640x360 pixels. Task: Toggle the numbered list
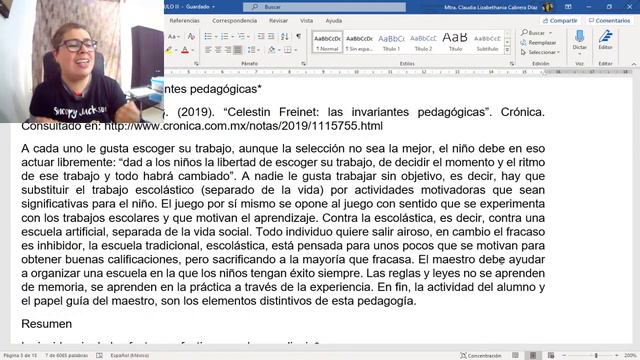224,37
